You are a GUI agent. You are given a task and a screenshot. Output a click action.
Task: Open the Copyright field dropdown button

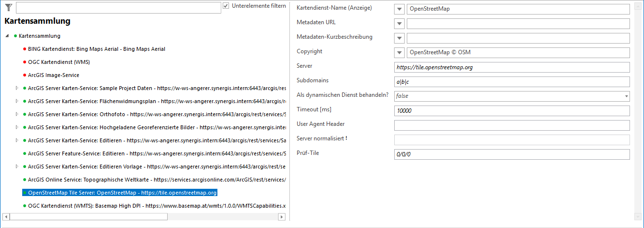coord(400,53)
